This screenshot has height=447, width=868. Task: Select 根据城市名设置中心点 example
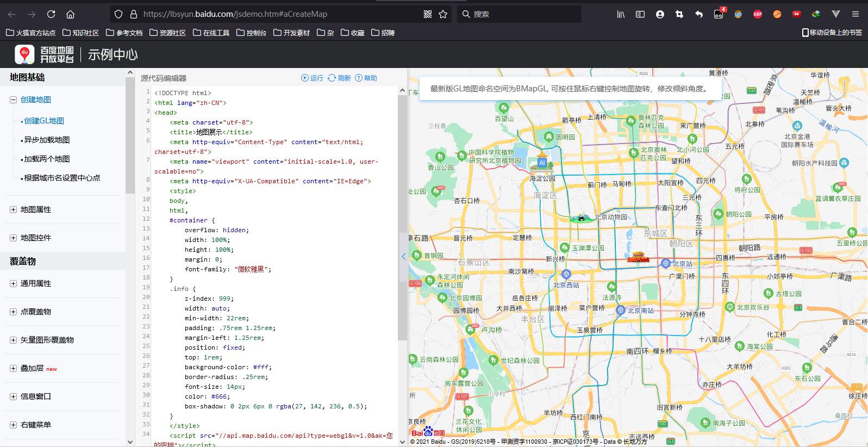62,178
